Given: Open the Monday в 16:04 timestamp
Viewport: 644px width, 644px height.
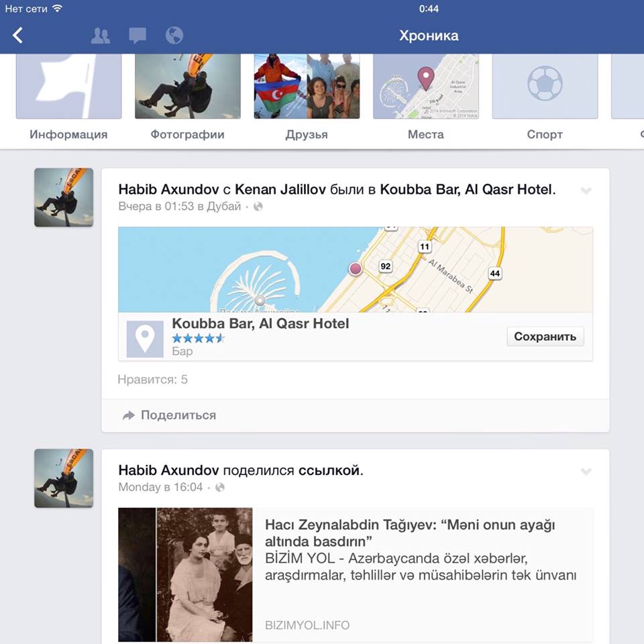Looking at the screenshot, I should pyautogui.click(x=160, y=487).
